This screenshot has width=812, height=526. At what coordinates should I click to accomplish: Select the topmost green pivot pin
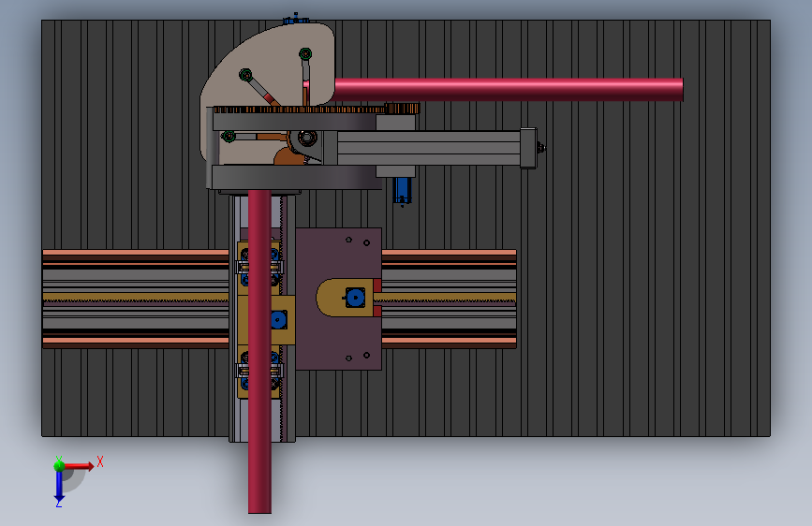(305, 53)
